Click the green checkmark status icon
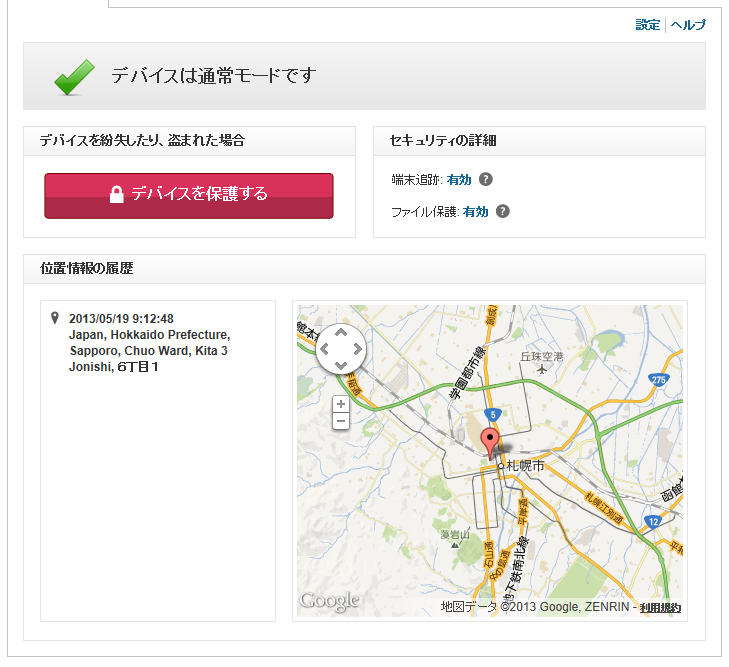The image size is (729, 667). [74, 77]
